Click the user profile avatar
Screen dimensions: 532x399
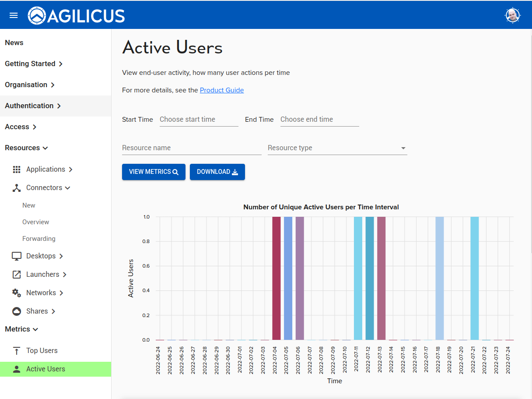[x=512, y=16]
